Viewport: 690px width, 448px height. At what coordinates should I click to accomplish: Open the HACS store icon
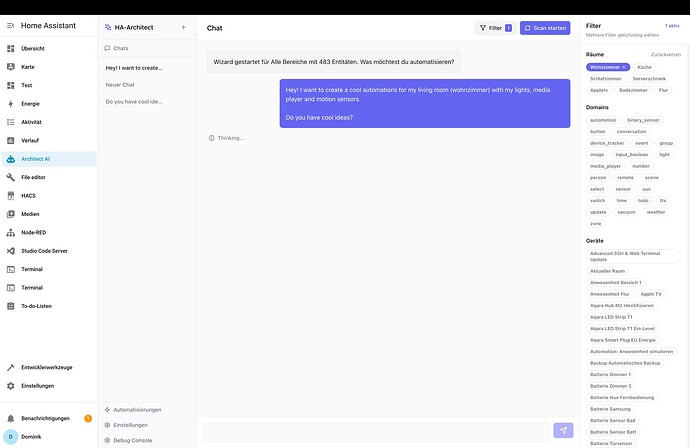(x=11, y=195)
